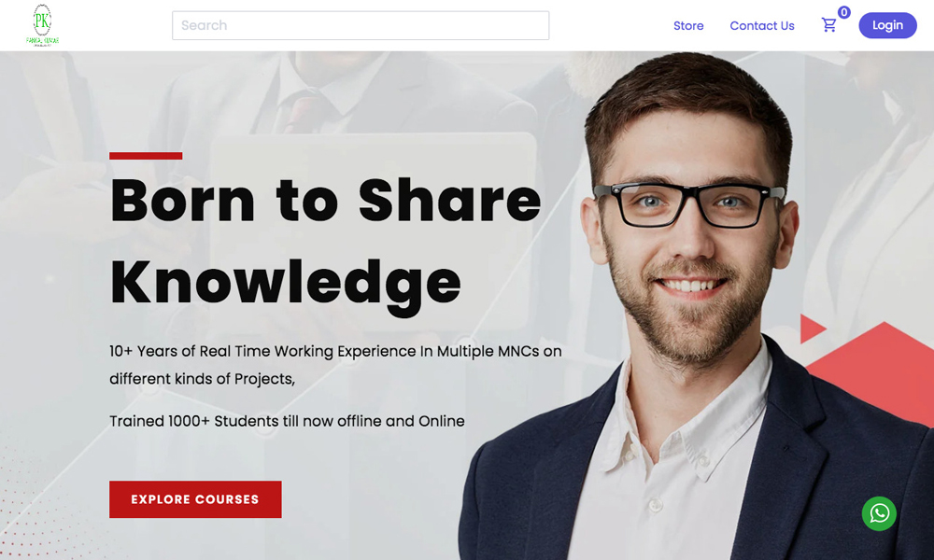Screen dimensions: 934x560
Task: Click the Login button
Action: (887, 25)
